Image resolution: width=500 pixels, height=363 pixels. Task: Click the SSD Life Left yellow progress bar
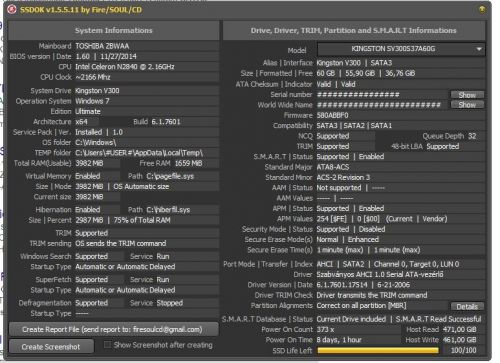coord(378,350)
